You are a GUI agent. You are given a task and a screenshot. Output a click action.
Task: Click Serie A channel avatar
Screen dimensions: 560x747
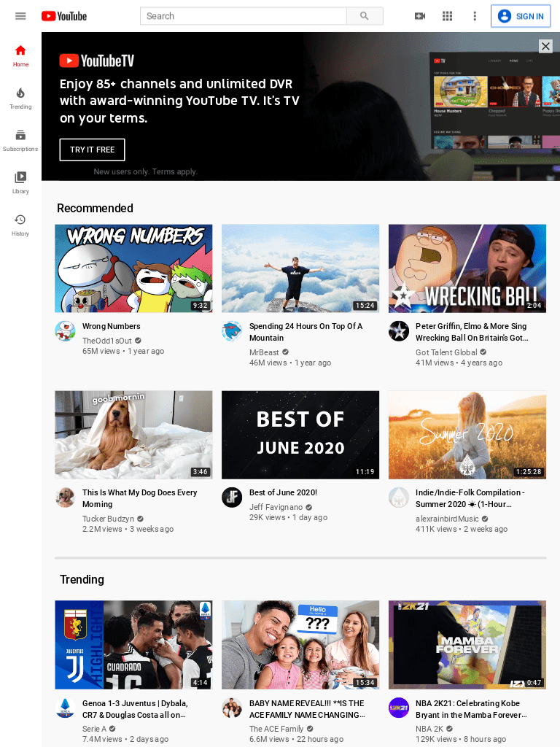[x=65, y=708]
